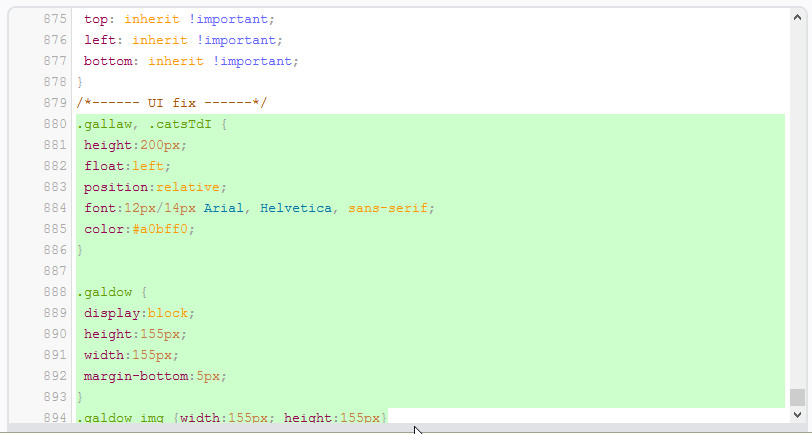Click the .galdow img rule on last line
This screenshot has width=812, height=434.
(230, 417)
